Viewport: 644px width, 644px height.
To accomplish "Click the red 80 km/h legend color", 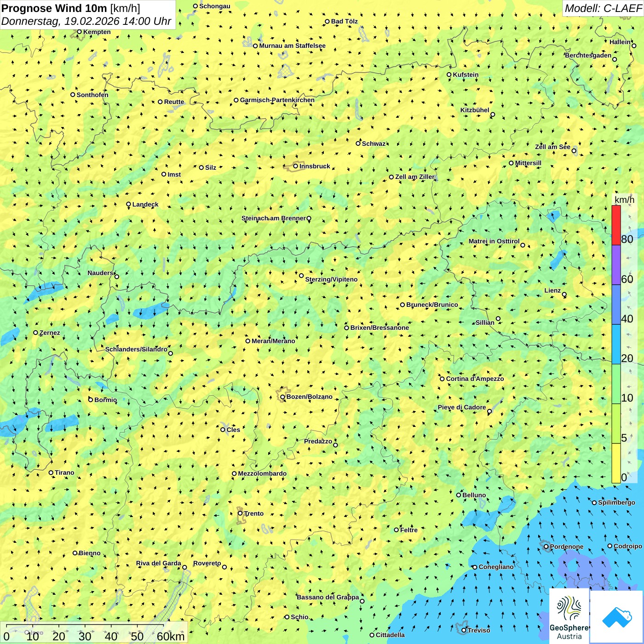I will (x=616, y=225).
